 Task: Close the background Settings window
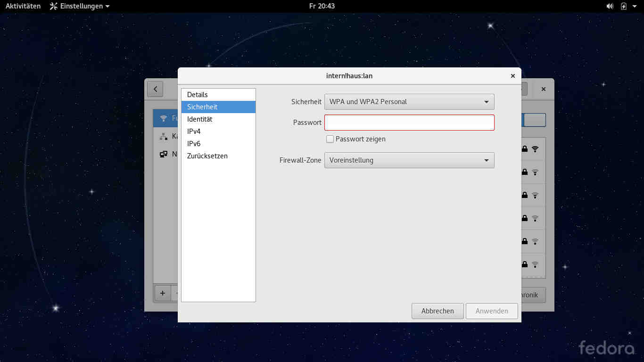tap(544, 89)
